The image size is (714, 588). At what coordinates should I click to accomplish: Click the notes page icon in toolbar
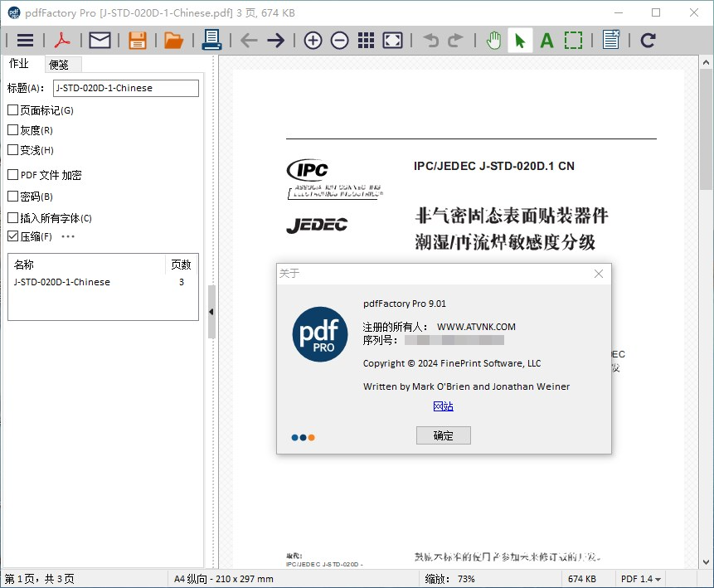click(x=611, y=40)
